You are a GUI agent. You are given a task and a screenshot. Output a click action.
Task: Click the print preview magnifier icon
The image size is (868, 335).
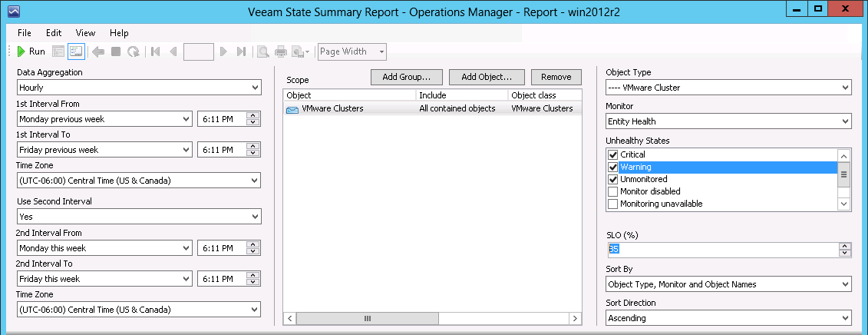click(263, 51)
